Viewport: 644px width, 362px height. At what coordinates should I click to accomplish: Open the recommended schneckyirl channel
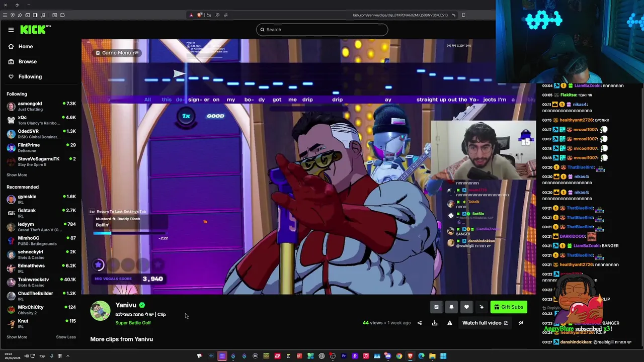click(40, 254)
